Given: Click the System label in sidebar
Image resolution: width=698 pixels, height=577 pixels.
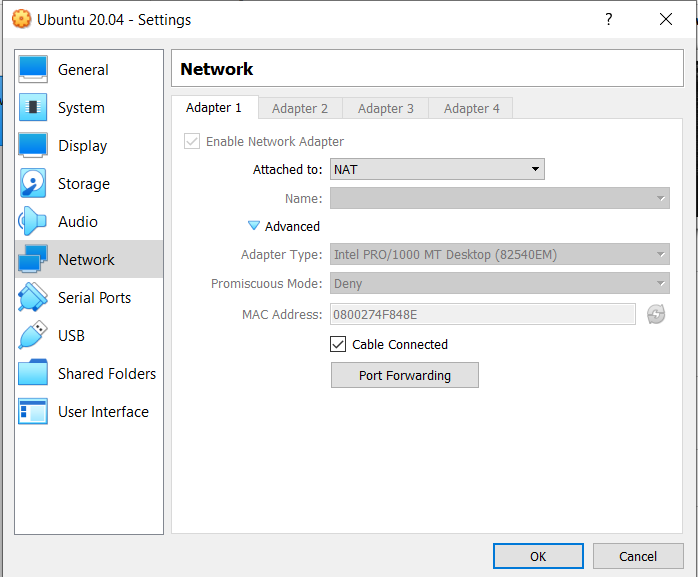Looking at the screenshot, I should 81,108.
